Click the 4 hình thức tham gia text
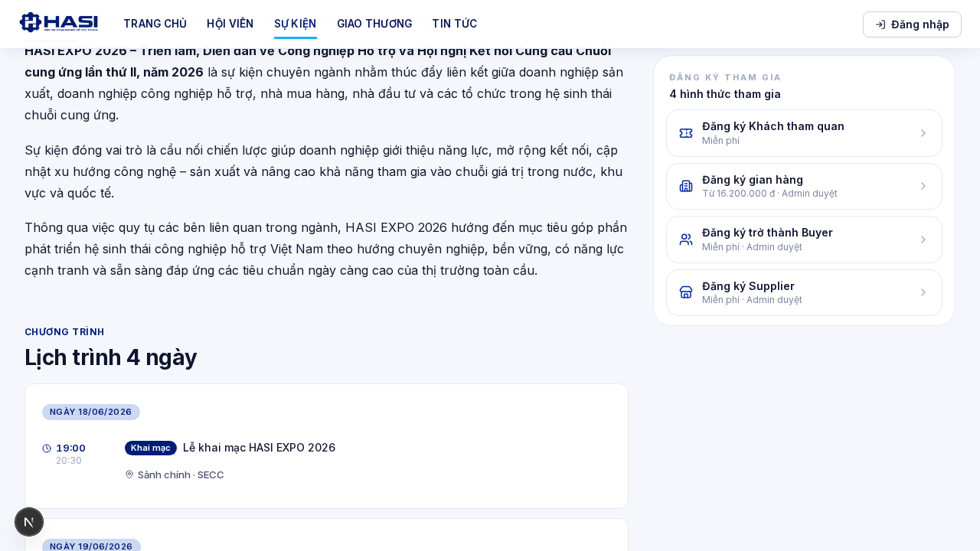Viewport: 980px width, 551px height. 725,94
